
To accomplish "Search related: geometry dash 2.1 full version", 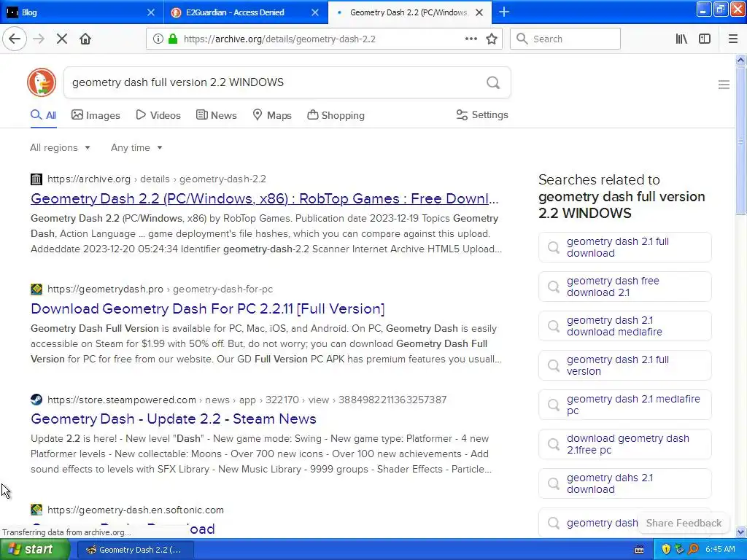I will [625, 365].
